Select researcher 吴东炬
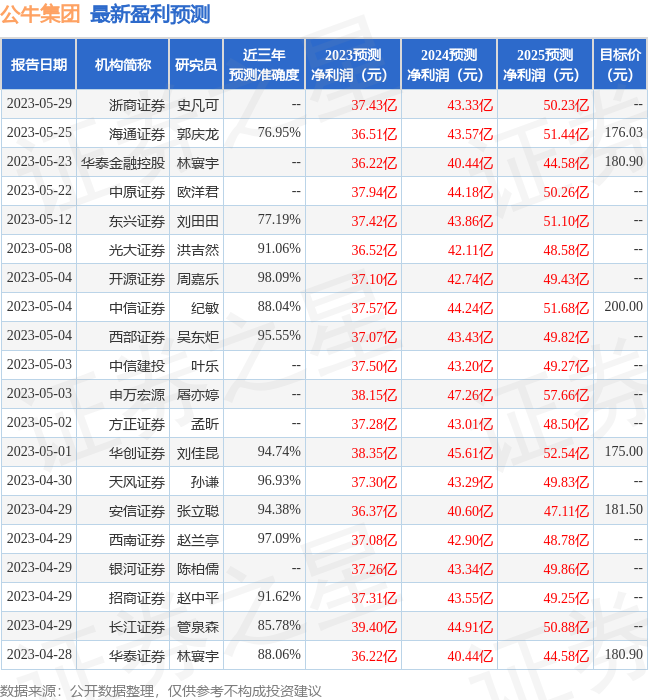 coord(198,338)
